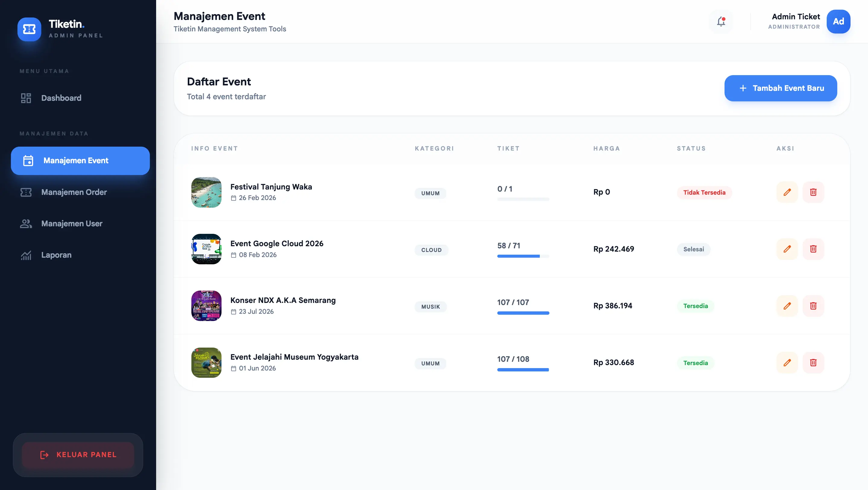Image resolution: width=868 pixels, height=490 pixels.
Task: Edit the Event Jelajahi Museum Yogyakarta entry
Action: click(x=787, y=363)
